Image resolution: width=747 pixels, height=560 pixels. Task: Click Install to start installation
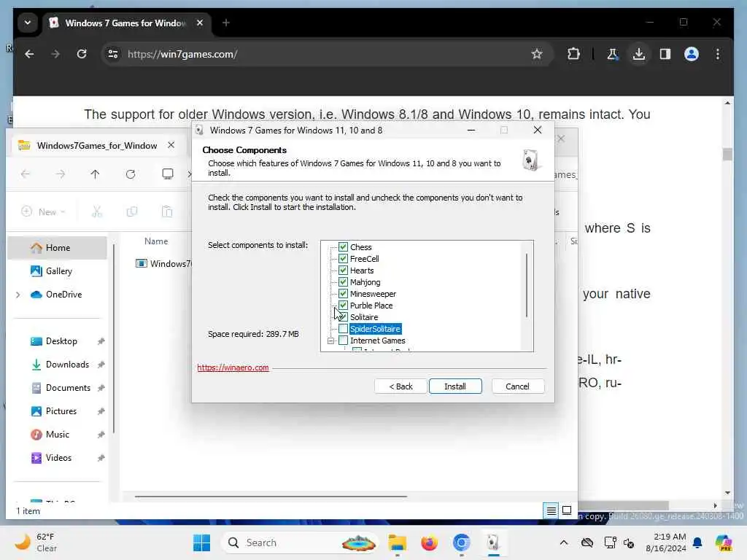coord(455,386)
